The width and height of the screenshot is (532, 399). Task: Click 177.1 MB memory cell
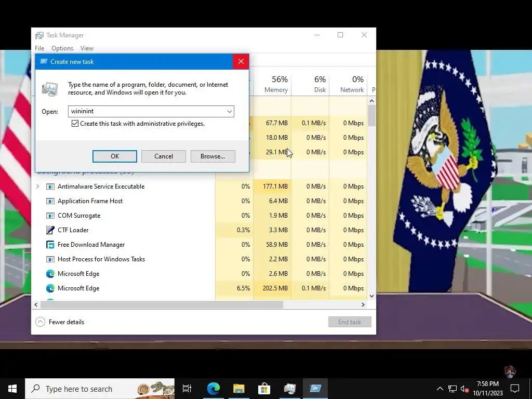pyautogui.click(x=272, y=187)
